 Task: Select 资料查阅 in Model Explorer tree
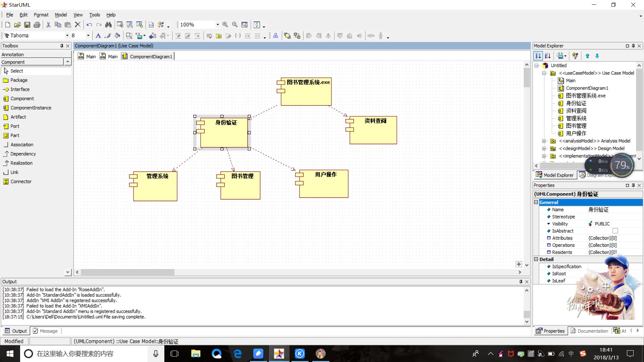coord(576,111)
